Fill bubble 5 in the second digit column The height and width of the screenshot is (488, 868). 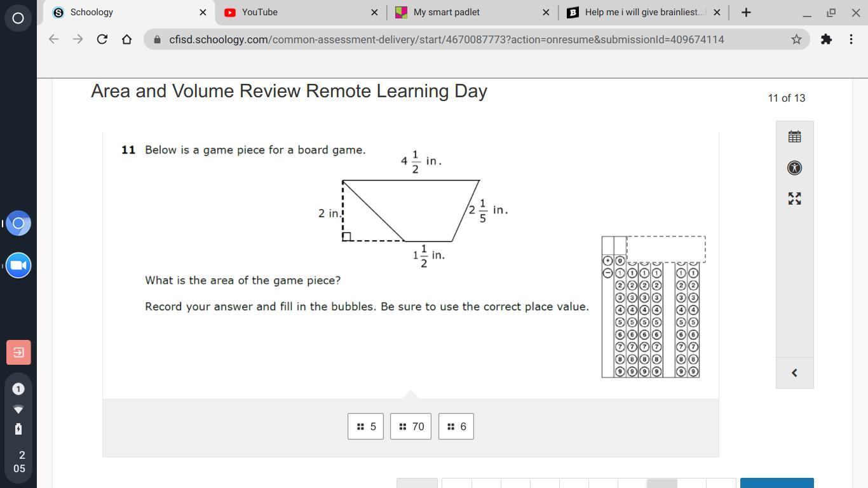click(x=632, y=322)
